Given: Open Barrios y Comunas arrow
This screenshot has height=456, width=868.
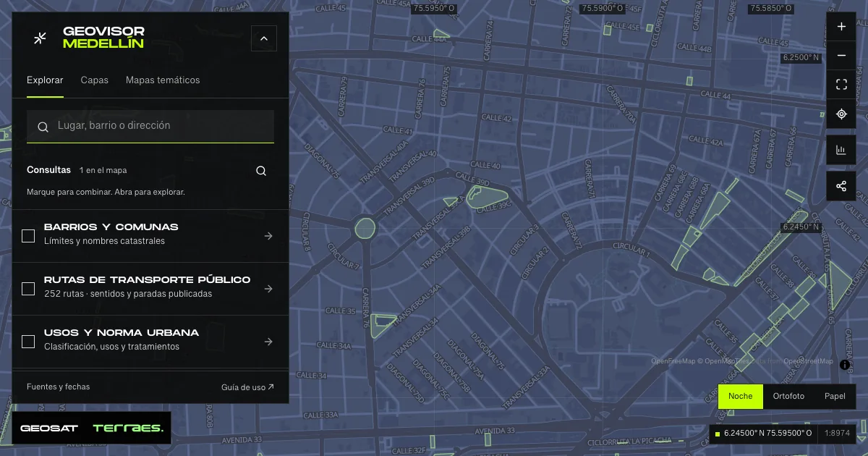Looking at the screenshot, I should coord(268,236).
